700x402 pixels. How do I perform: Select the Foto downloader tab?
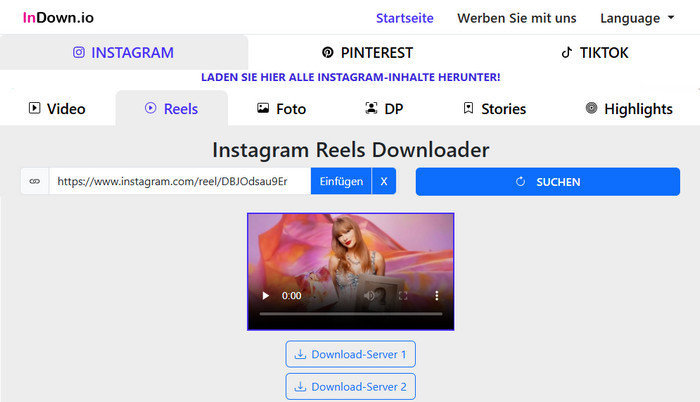point(281,109)
